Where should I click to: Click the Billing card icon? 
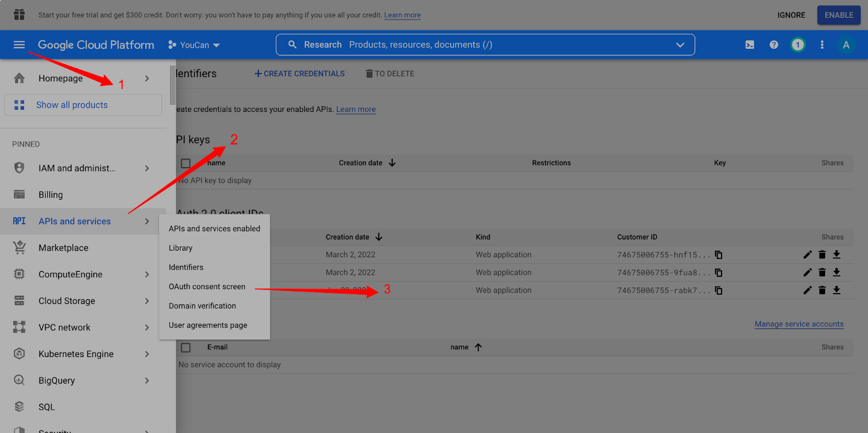pos(19,194)
